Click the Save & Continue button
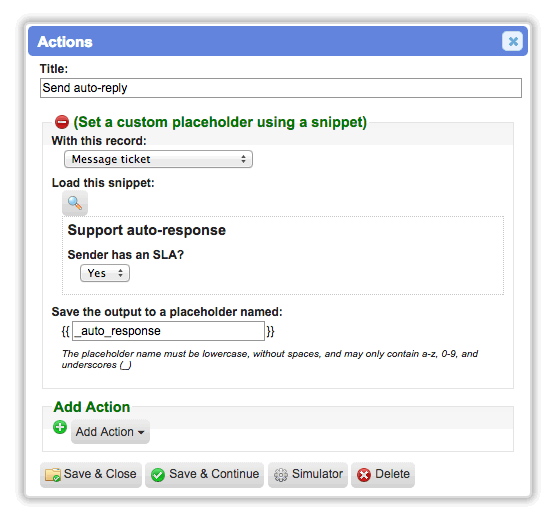The height and width of the screenshot is (529, 555). [x=205, y=475]
